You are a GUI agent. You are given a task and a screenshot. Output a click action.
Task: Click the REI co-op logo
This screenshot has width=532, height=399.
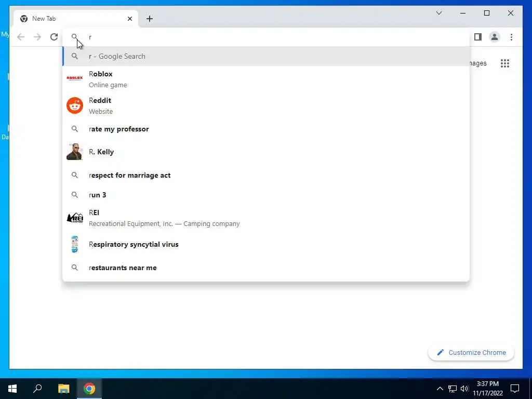point(75,218)
